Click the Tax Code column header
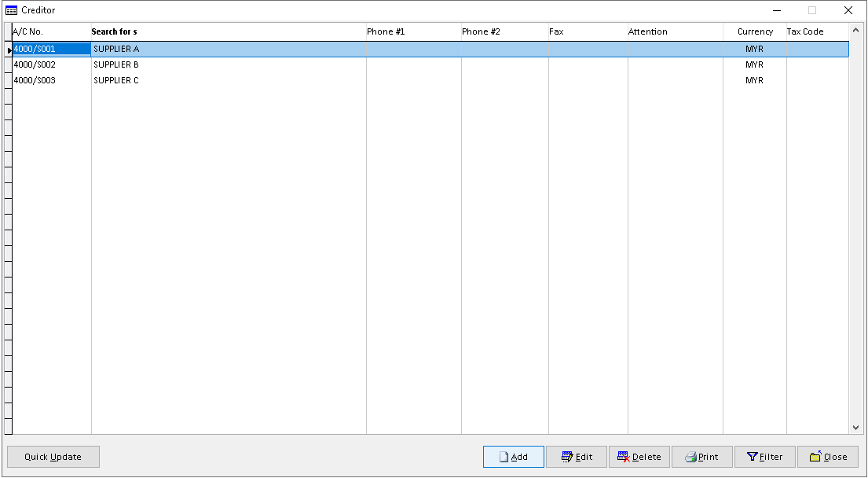 (817, 31)
